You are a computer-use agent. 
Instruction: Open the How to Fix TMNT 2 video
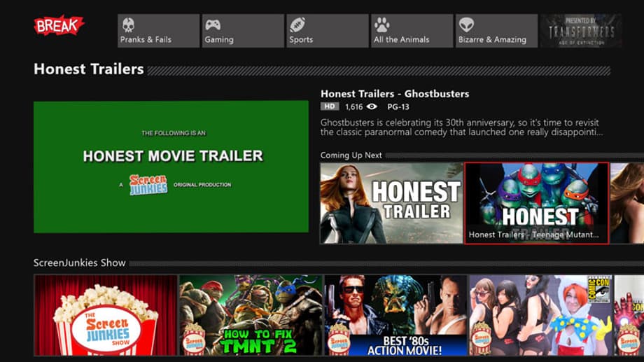coord(251,315)
